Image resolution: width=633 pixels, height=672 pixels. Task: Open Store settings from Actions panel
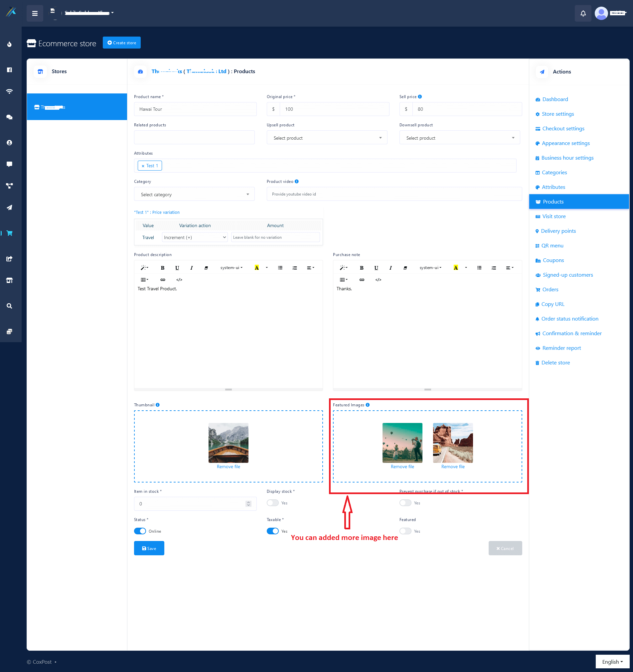(x=557, y=114)
